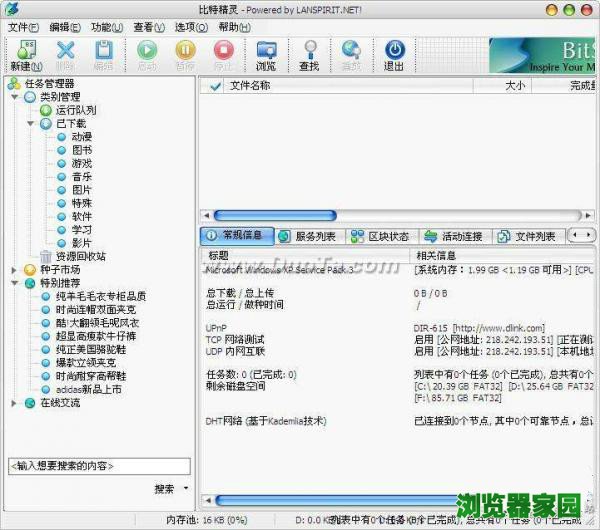This screenshot has height=530, width=600.
Task: Click the tab strip scroll arrows
Action: pyautogui.click(x=582, y=235)
